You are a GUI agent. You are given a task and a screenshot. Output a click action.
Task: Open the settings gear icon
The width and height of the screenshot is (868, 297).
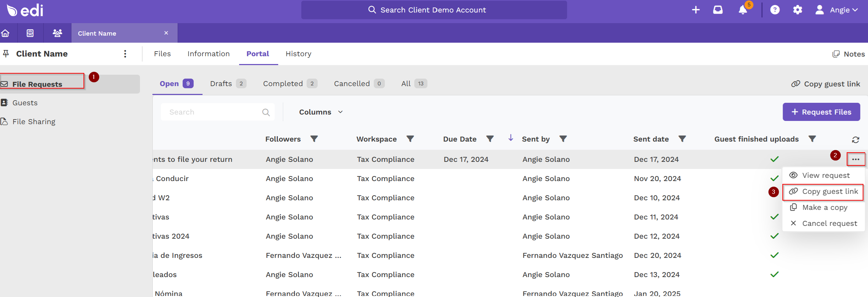pos(798,10)
